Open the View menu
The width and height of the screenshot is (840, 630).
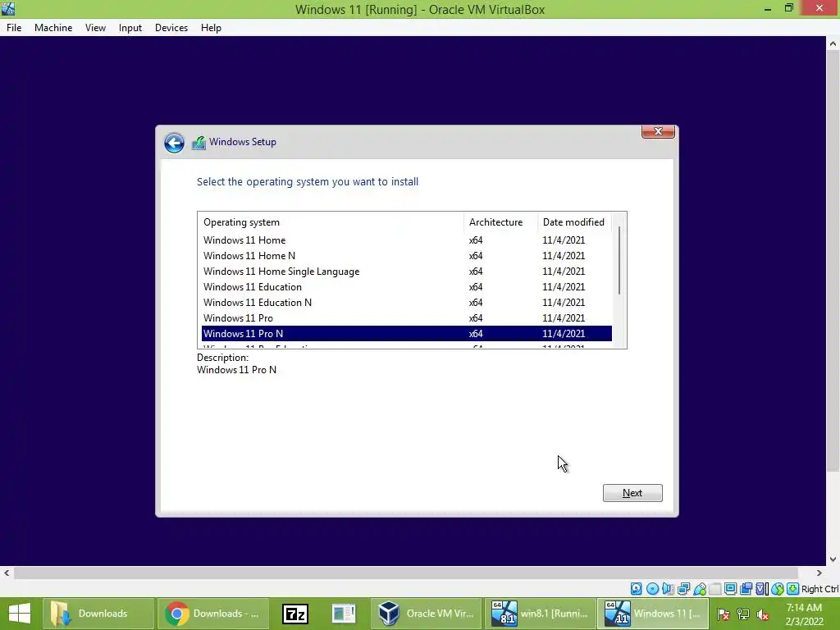[x=95, y=28]
